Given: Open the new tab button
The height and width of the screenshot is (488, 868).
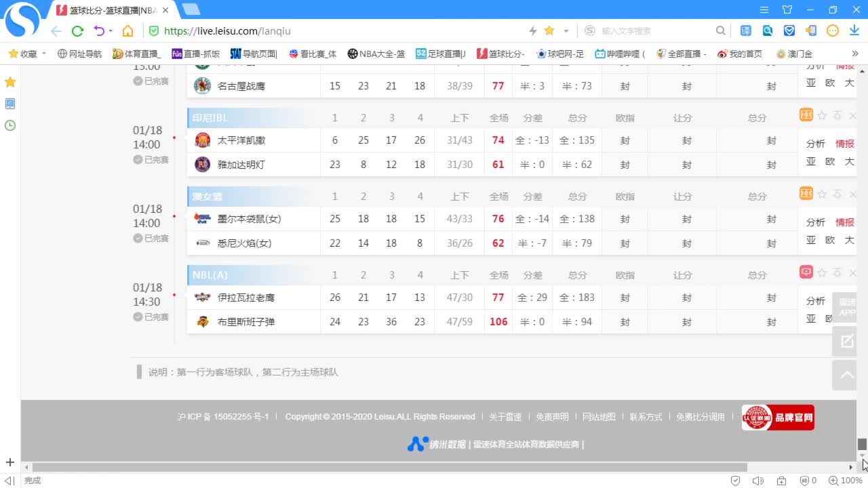Looking at the screenshot, I should coord(191,9).
